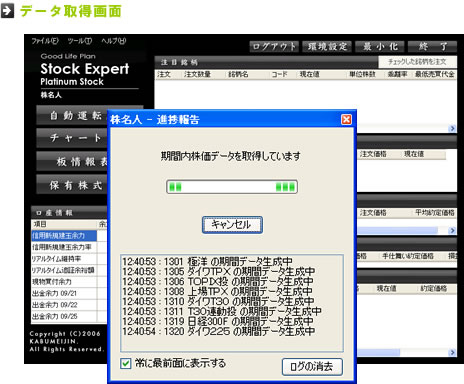Select 出金余力 09/21 row
464x384 pixels.
(x=64, y=293)
